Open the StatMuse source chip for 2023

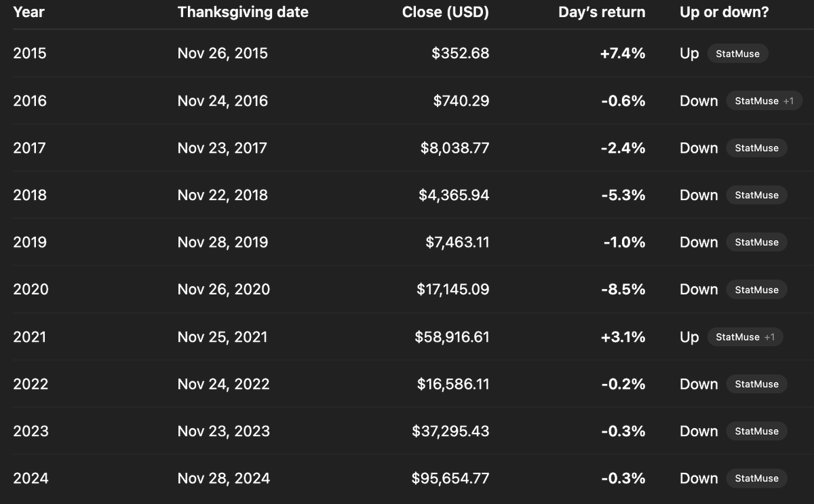tap(756, 431)
